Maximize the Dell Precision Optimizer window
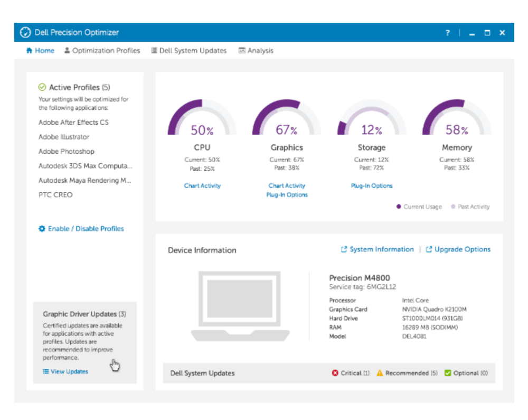The height and width of the screenshot is (420, 528). coord(487,33)
